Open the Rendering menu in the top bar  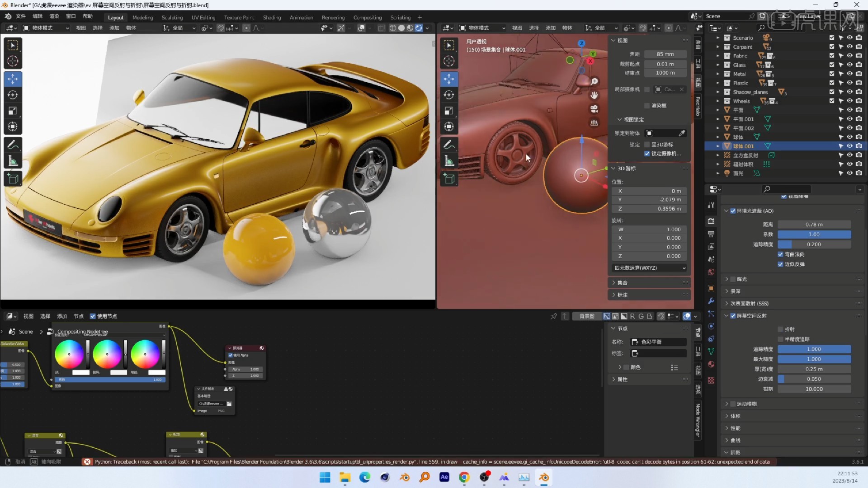[x=333, y=17]
